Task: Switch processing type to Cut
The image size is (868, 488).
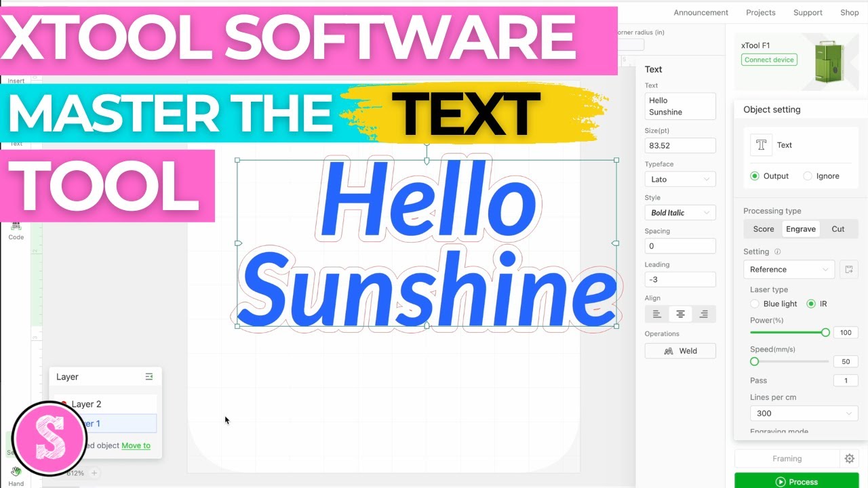Action: pos(838,229)
